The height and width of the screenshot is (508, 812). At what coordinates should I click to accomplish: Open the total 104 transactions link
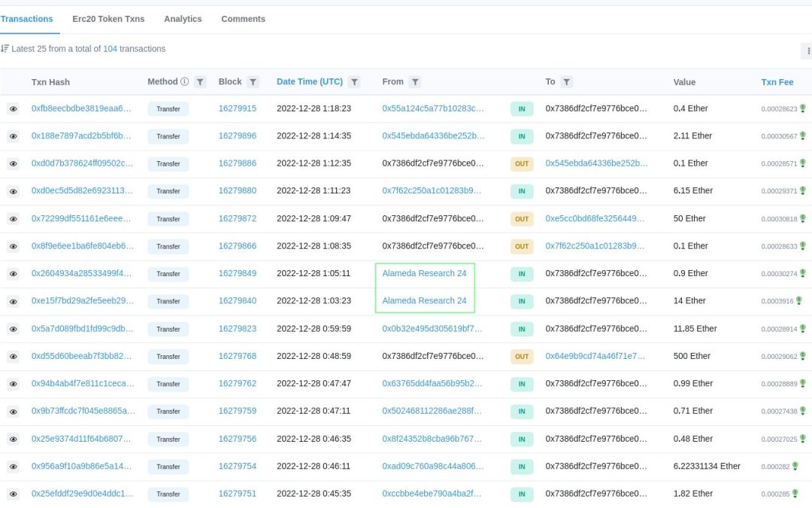[x=110, y=49]
